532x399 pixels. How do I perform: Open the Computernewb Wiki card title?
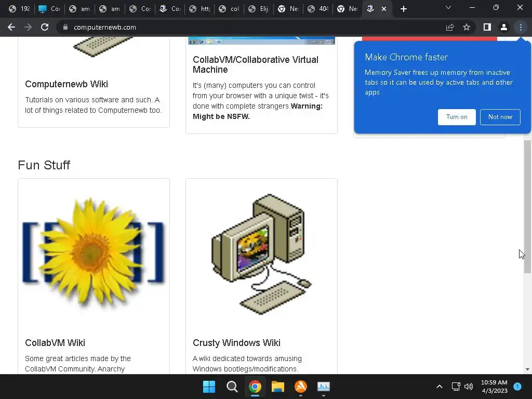(x=66, y=84)
